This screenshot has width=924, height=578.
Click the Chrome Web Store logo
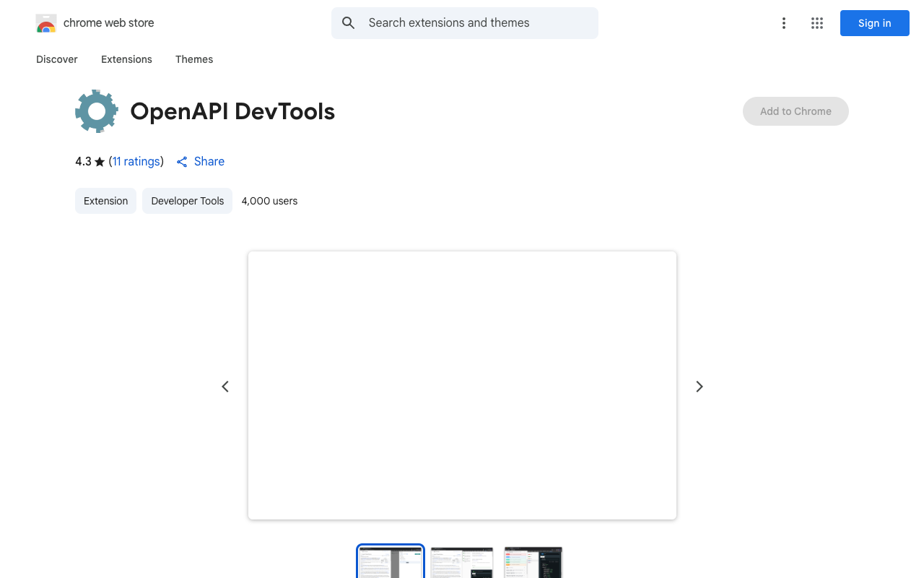46,23
